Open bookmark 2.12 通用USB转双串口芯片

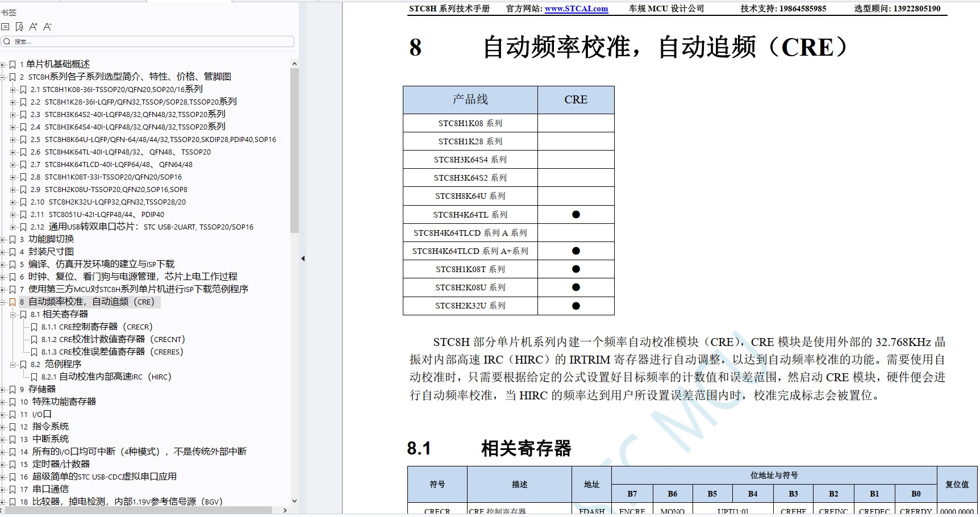[142, 227]
